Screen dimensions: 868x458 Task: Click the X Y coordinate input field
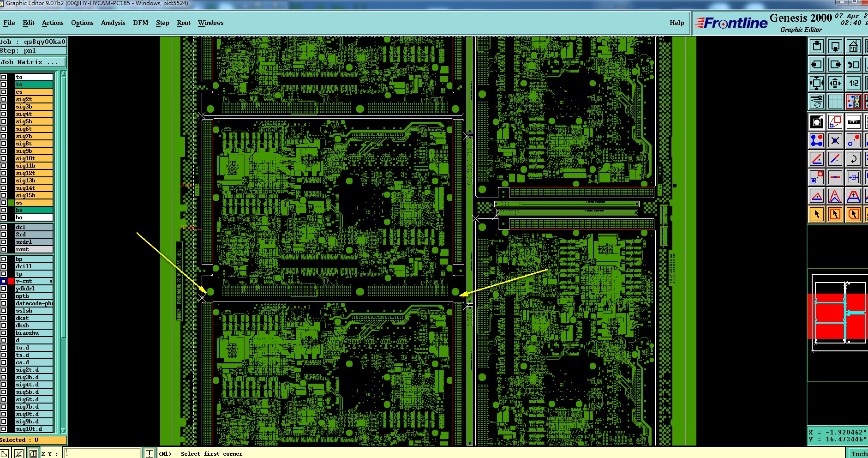tap(102, 453)
